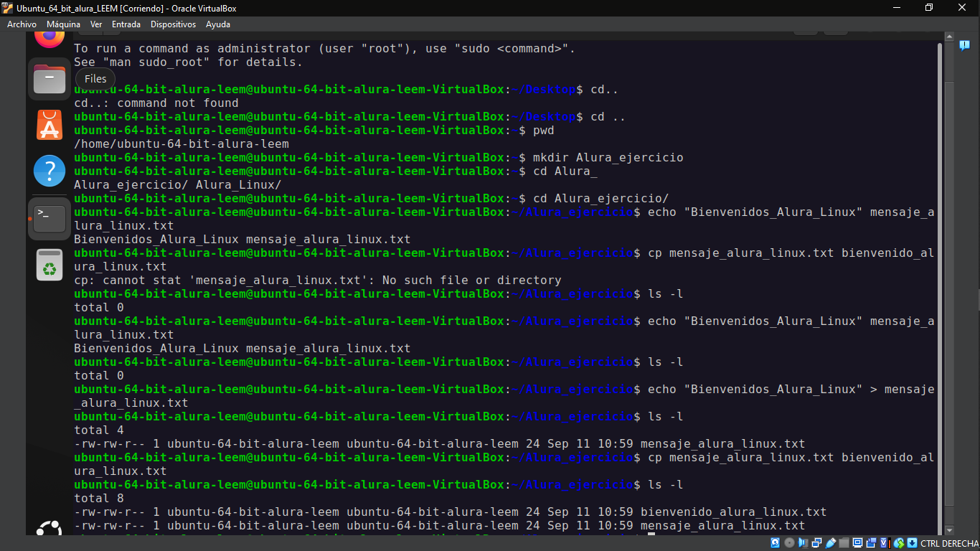The image size is (980, 551).
Task: Click the 'total 8' output line
Action: [99, 498]
